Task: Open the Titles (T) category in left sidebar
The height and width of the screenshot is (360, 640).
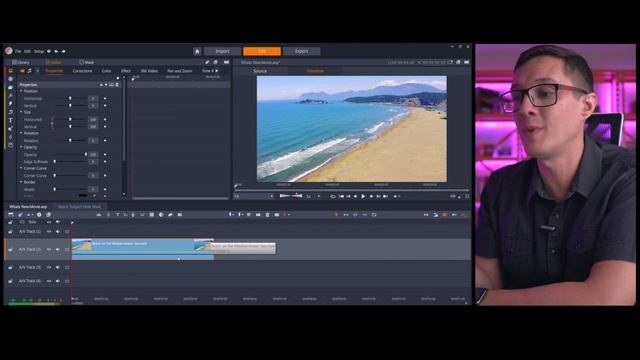Action: tap(11, 120)
